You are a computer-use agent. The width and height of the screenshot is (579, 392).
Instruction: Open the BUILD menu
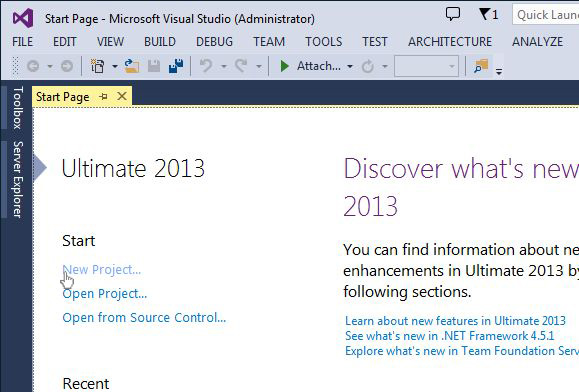click(160, 42)
